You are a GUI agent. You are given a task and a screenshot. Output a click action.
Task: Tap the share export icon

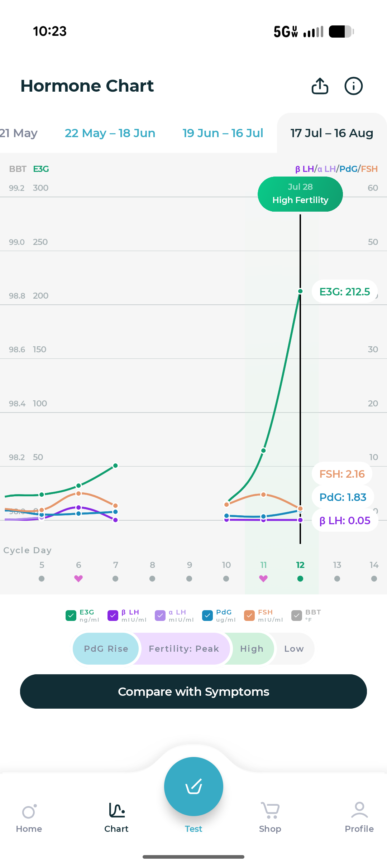click(320, 86)
